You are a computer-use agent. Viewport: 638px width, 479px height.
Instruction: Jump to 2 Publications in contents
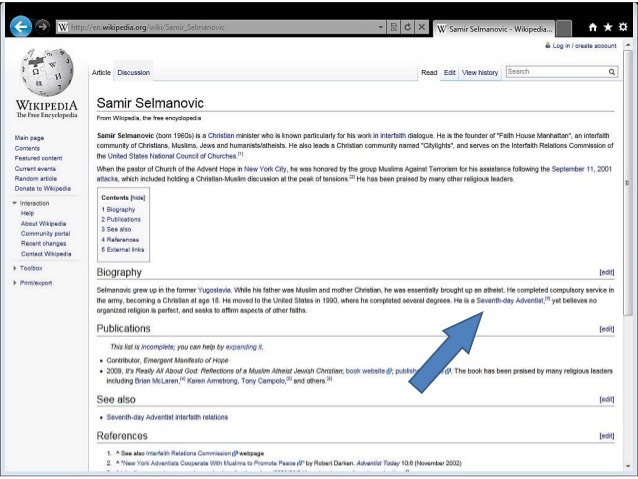tap(121, 219)
